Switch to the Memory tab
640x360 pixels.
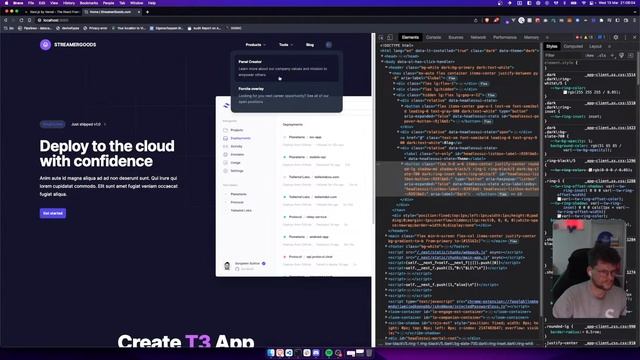click(531, 38)
